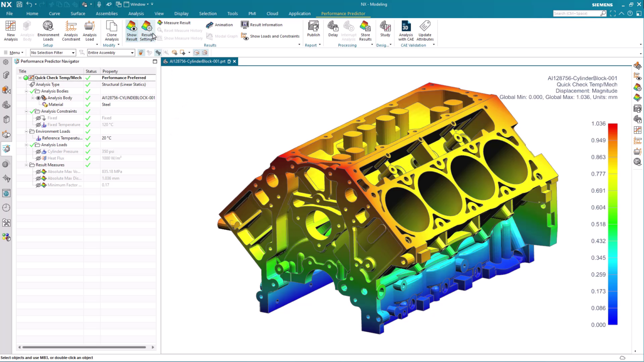Collapse the Analysis Loads folder
This screenshot has width=644, height=362.
click(x=26, y=145)
